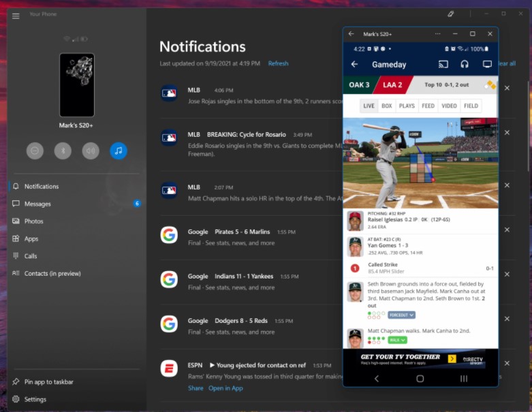Image resolution: width=532 pixels, height=412 pixels.
Task: Select the PLAYS tab
Action: coord(407,106)
